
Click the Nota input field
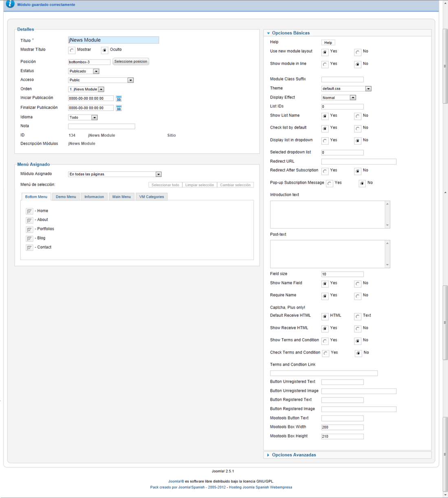pos(101,126)
